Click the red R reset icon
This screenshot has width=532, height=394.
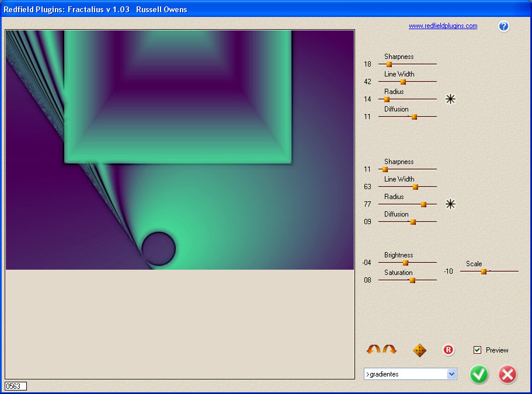448,350
